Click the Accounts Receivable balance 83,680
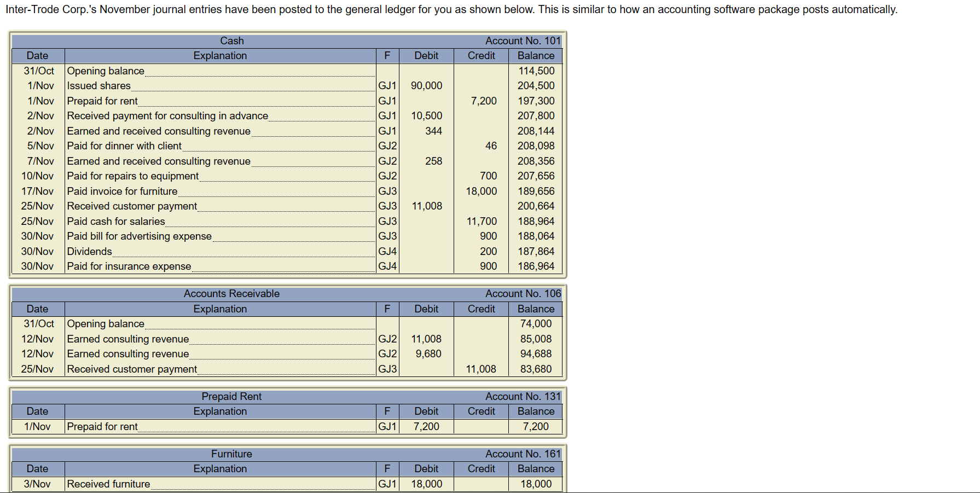The height and width of the screenshot is (493, 980). 536,369
